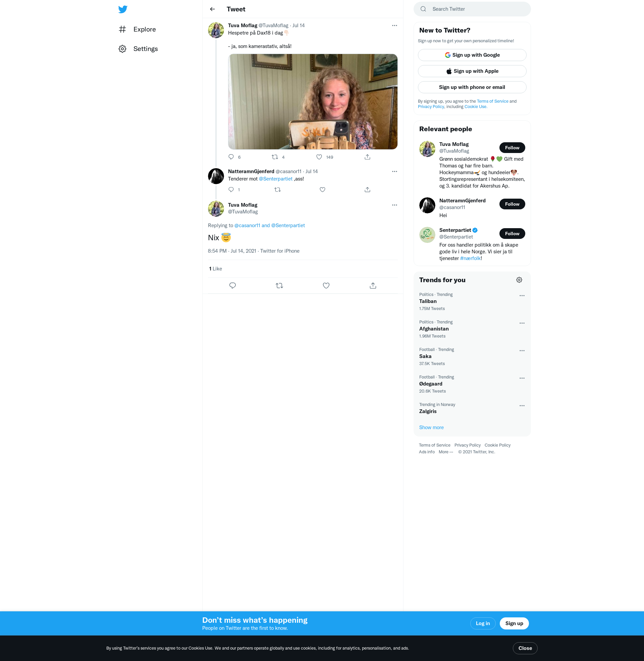Open the Saka trend
Viewport: 644px width, 661px height.
(x=425, y=357)
